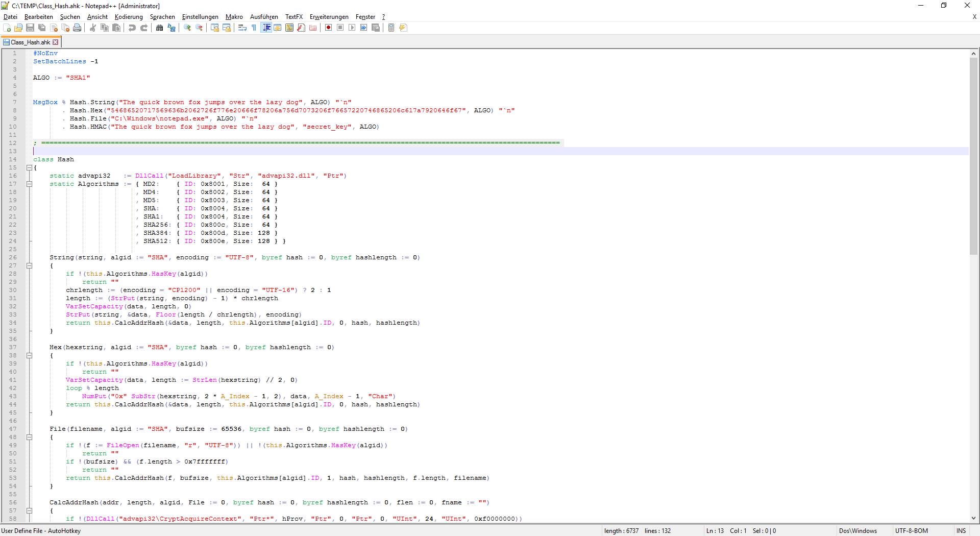The height and width of the screenshot is (536, 980).
Task: Open the Find dialog with the binoculars icon
Action: [x=160, y=28]
